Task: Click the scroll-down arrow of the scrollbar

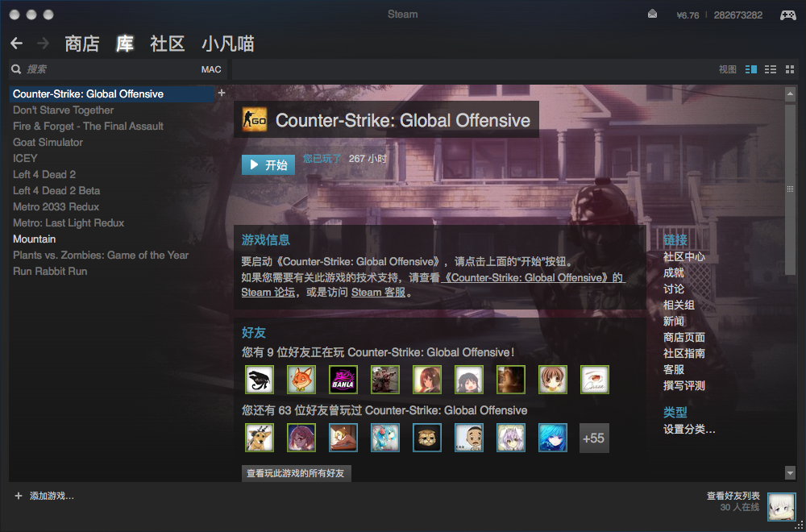Action: [790, 472]
